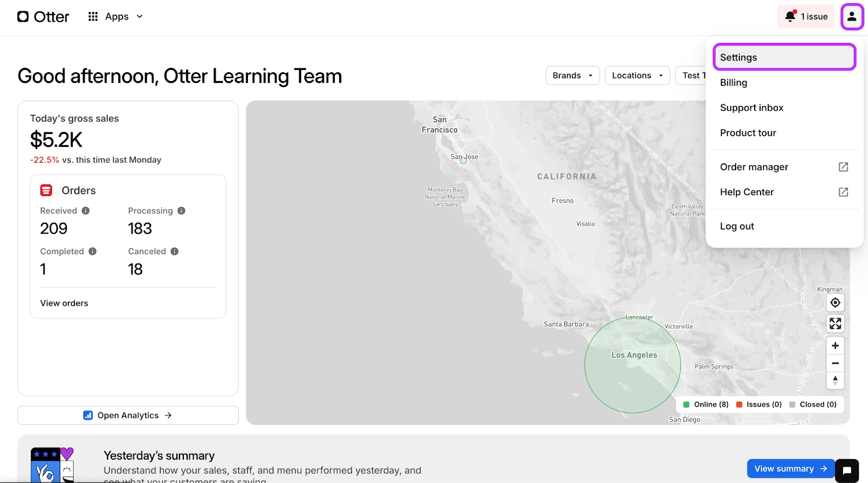
Task: Click the map locate-me target icon
Action: pyautogui.click(x=835, y=302)
